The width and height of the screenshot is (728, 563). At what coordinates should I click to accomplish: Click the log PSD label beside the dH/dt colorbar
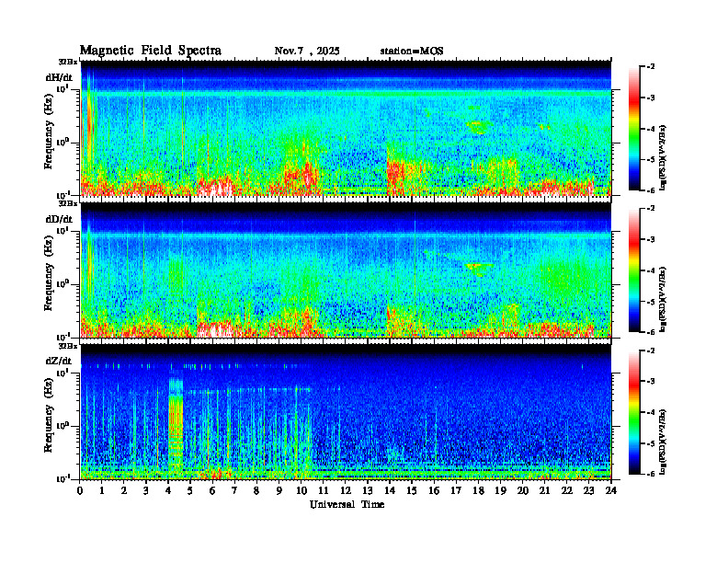pos(663,157)
